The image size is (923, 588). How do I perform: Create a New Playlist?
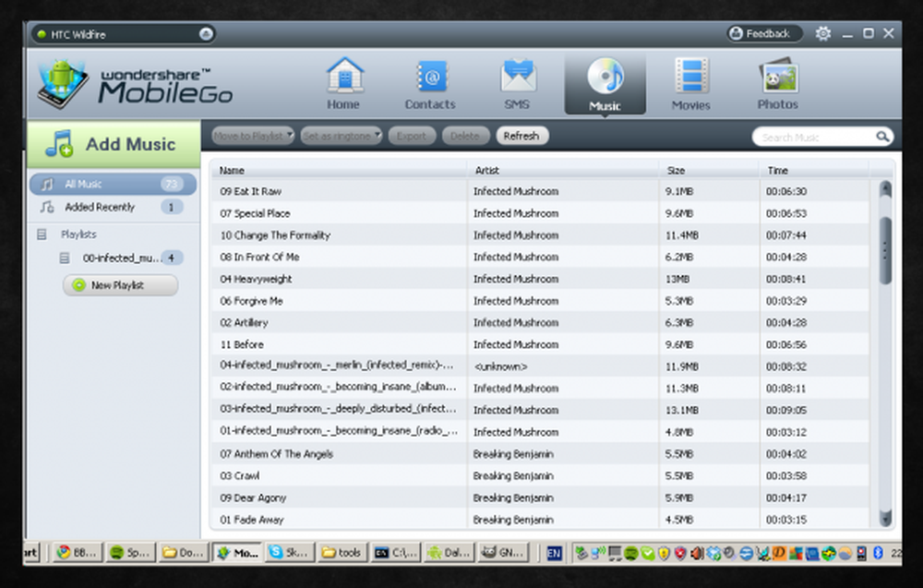click(x=120, y=285)
